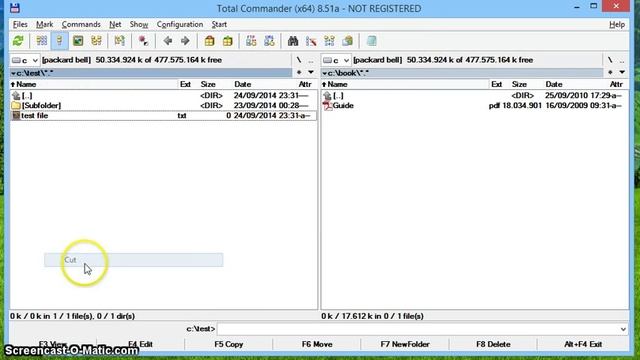This screenshot has width=640, height=360.
Task: Open the Help menu
Action: pos(617,24)
